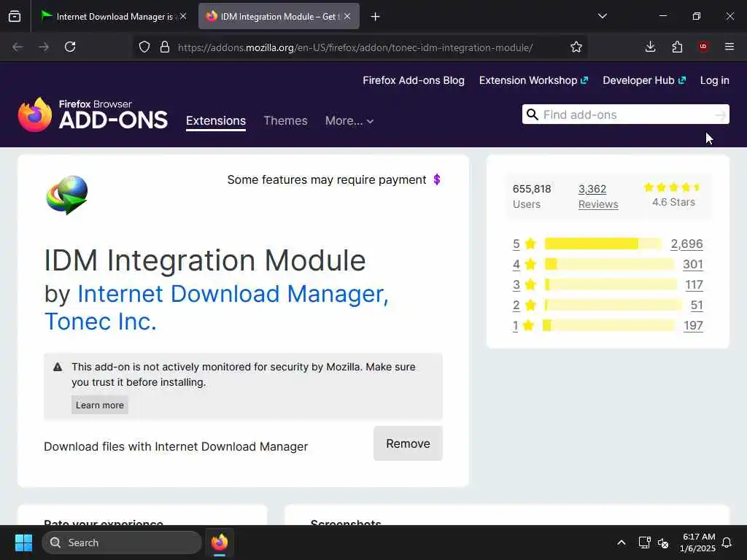Open the 3,362 Reviews link

[598, 197]
